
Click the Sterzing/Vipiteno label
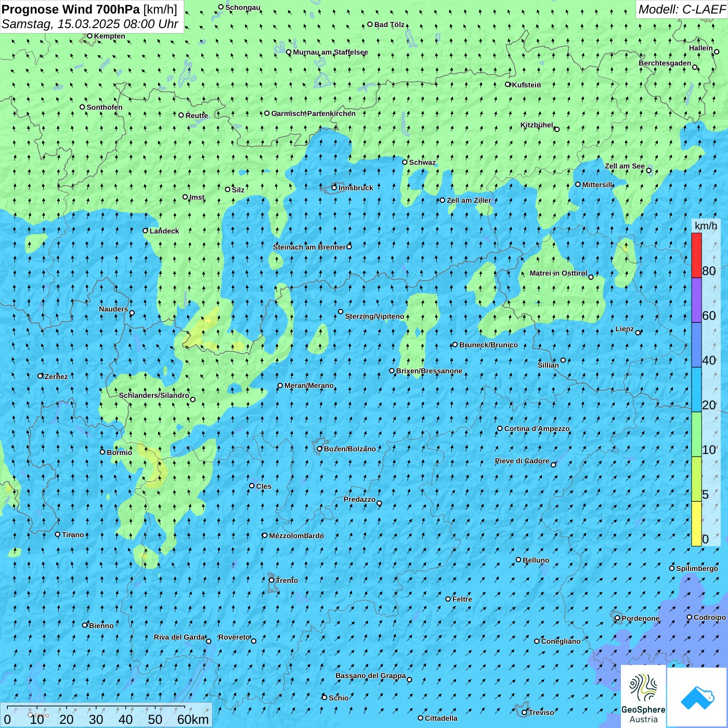click(x=374, y=316)
